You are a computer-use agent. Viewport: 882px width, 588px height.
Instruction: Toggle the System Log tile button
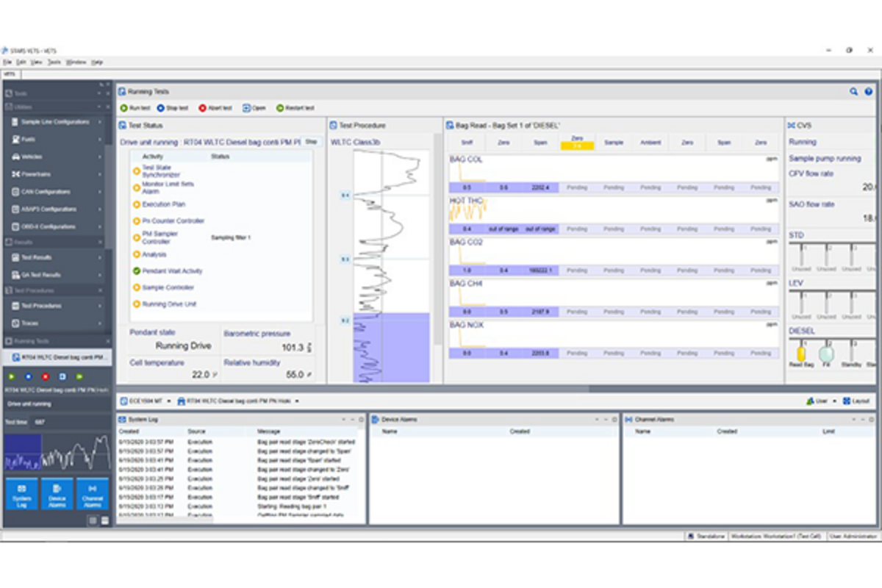(21, 494)
